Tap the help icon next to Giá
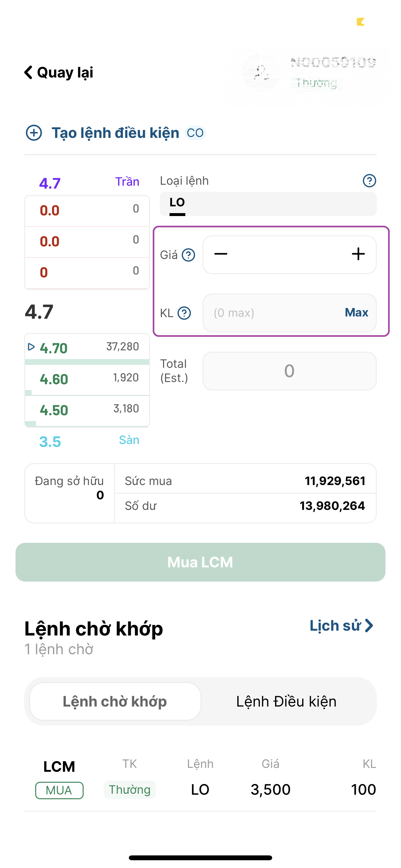Viewport: 401px width, 868px height. coord(188,255)
